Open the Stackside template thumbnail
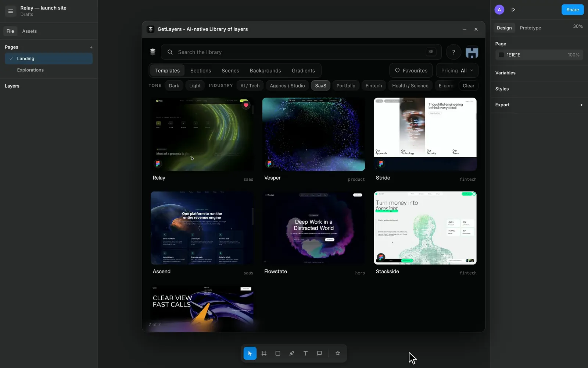The height and width of the screenshot is (368, 588). (x=425, y=228)
